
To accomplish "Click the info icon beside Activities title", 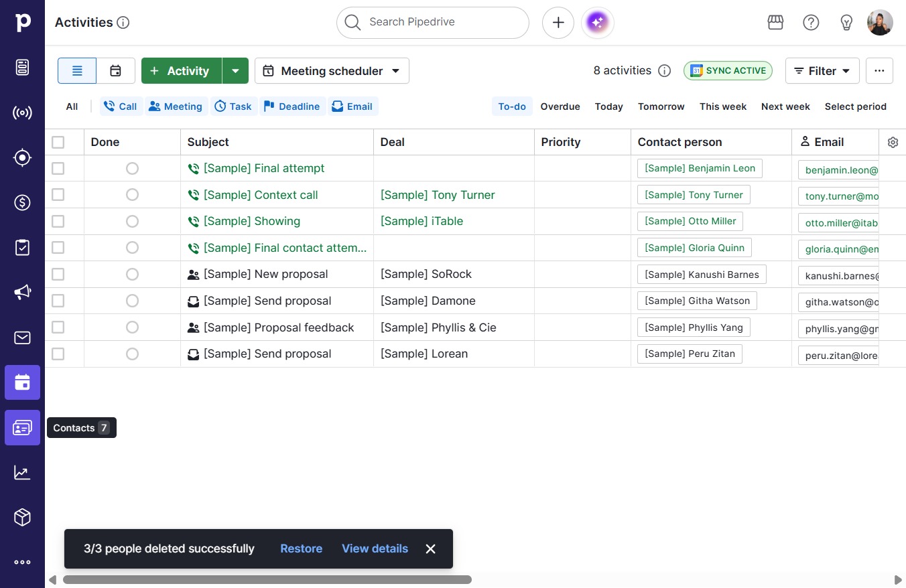I will (x=123, y=23).
